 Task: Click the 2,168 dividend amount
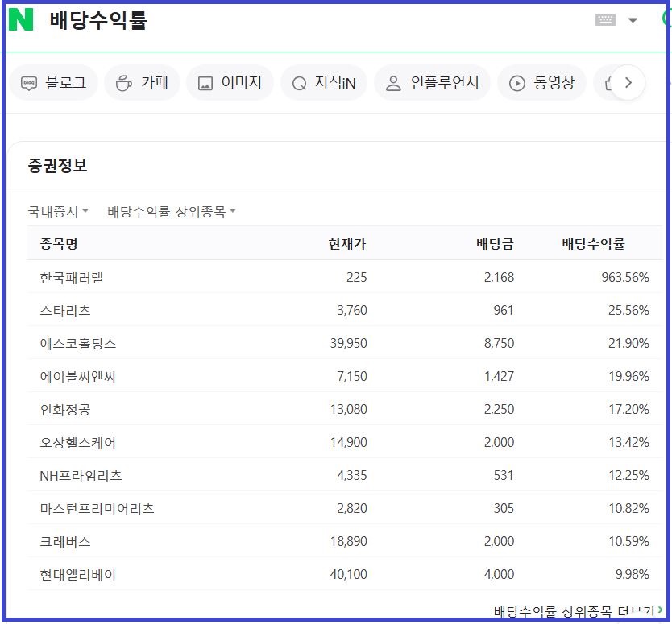tap(499, 277)
